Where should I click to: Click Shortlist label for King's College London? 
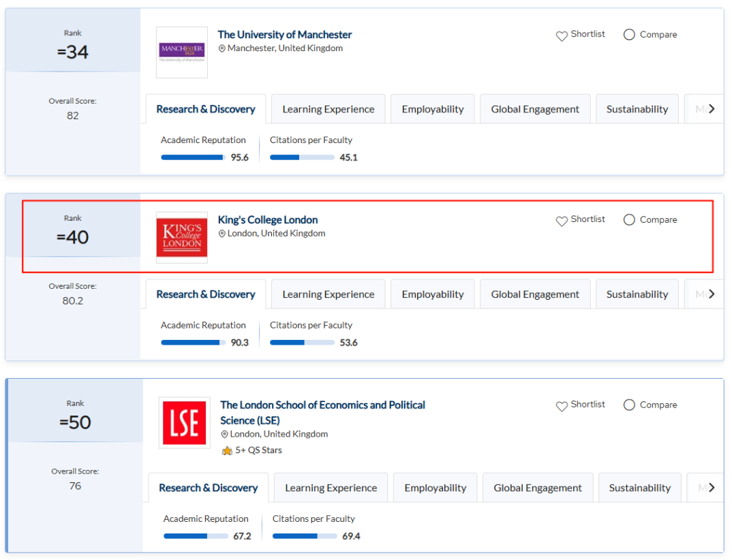[x=588, y=219]
